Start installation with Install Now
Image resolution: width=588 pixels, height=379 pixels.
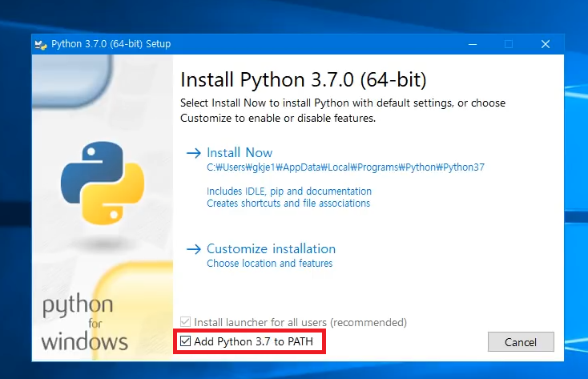pyautogui.click(x=240, y=153)
